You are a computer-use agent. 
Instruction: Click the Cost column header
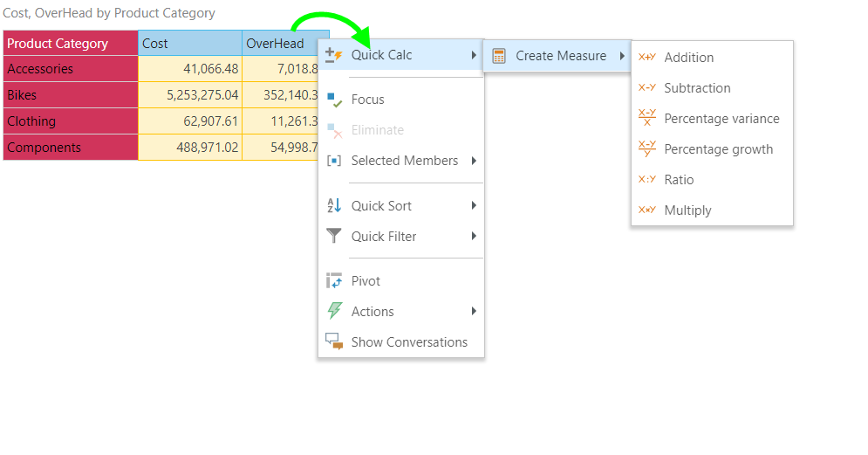pos(189,44)
